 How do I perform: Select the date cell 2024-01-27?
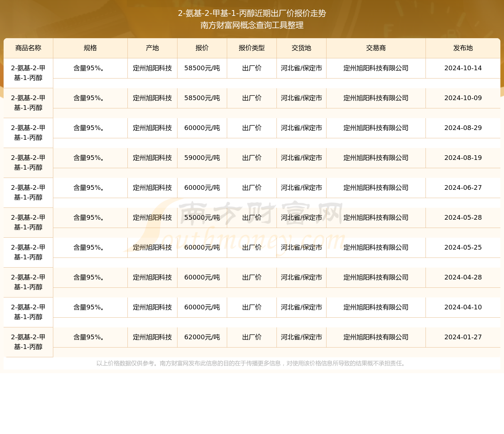(x=463, y=337)
